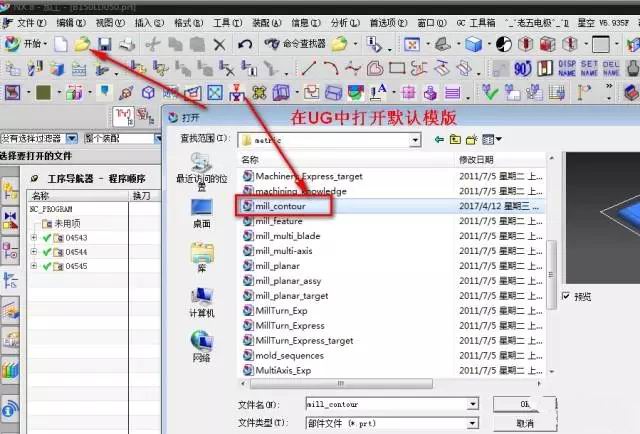640x434 pixels.
Task: Open the selection filter dropdown
Action: [72, 138]
